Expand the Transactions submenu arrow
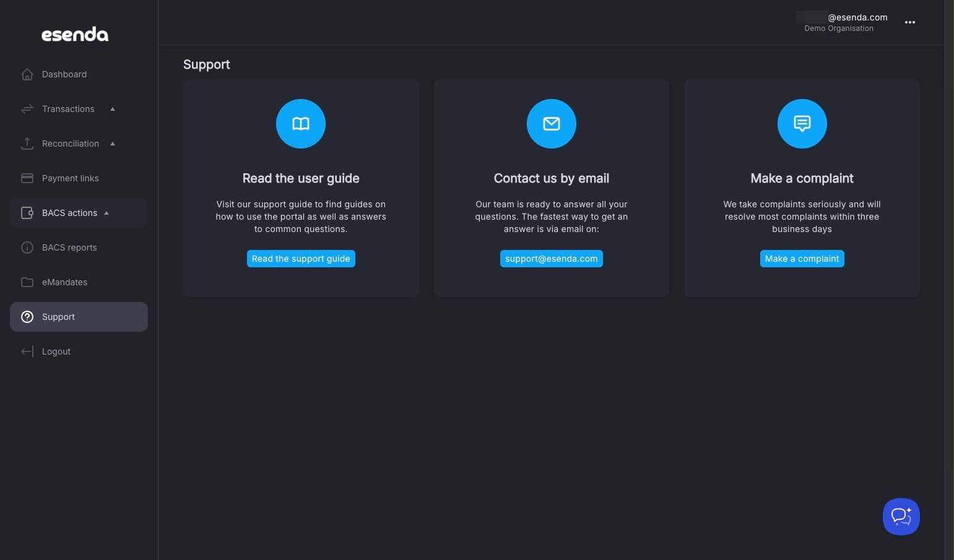The image size is (954, 560). click(113, 109)
